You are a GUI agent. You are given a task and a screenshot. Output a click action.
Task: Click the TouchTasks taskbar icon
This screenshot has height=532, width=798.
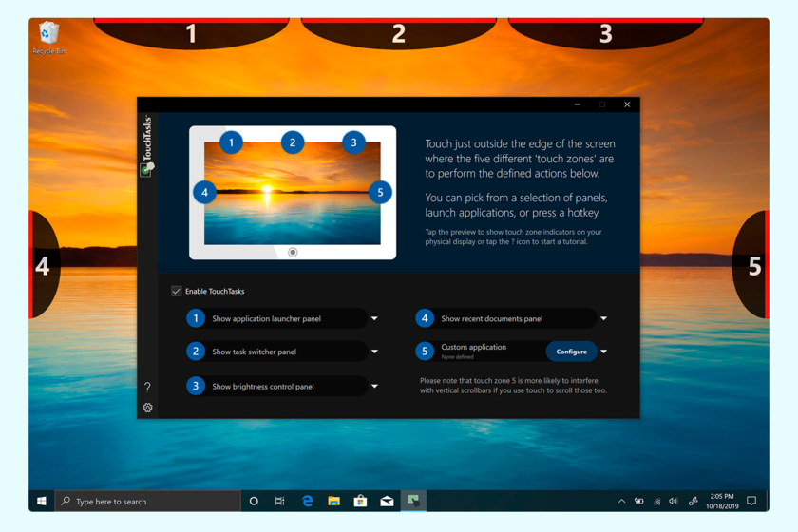[413, 502]
